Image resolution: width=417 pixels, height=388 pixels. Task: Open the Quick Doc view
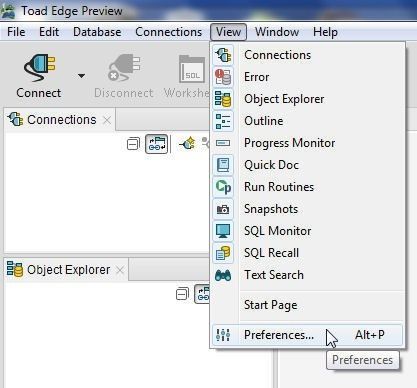click(x=307, y=165)
